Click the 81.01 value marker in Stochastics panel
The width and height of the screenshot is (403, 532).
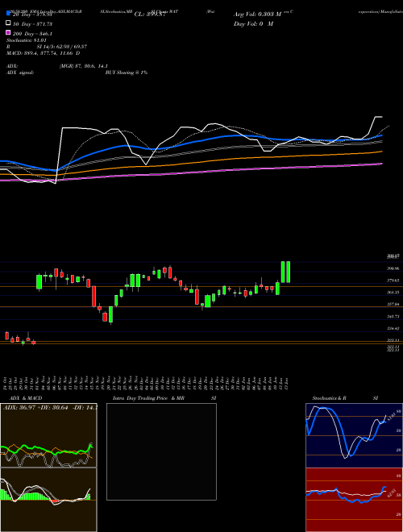coord(390,417)
